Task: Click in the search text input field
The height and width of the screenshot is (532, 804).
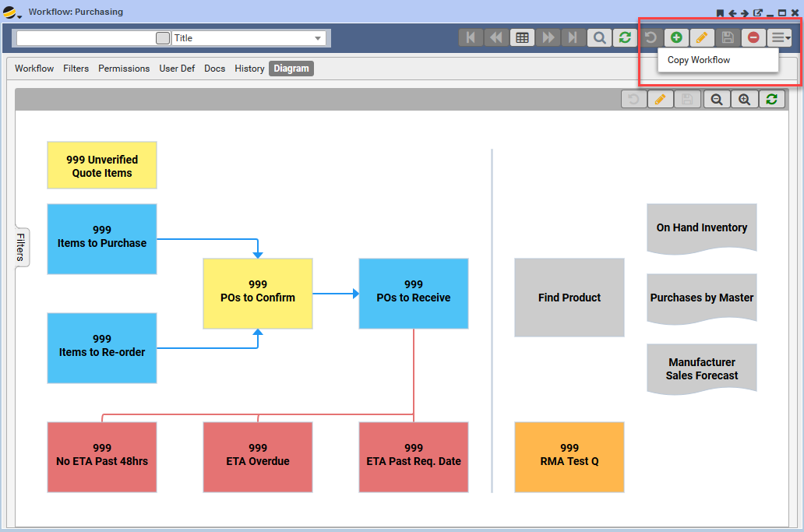Action: pyautogui.click(x=86, y=38)
